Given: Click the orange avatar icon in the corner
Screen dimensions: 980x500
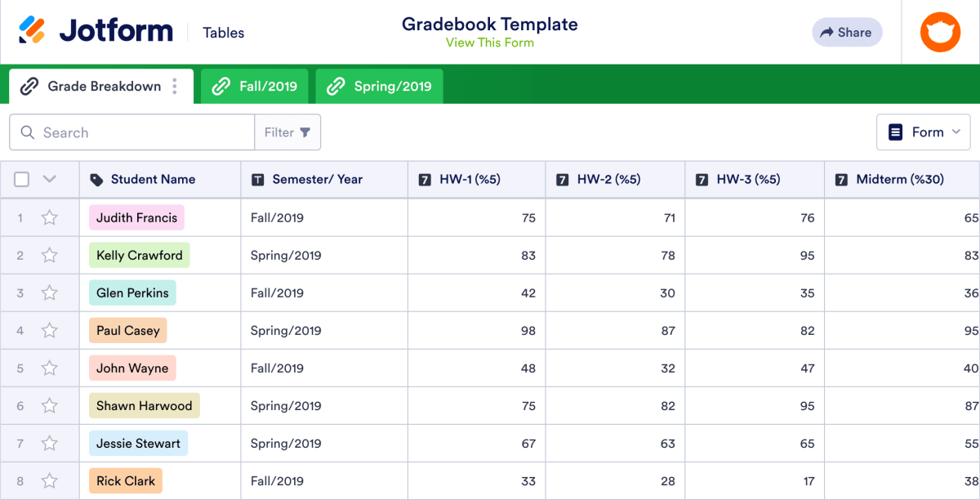Looking at the screenshot, I should 940,32.
